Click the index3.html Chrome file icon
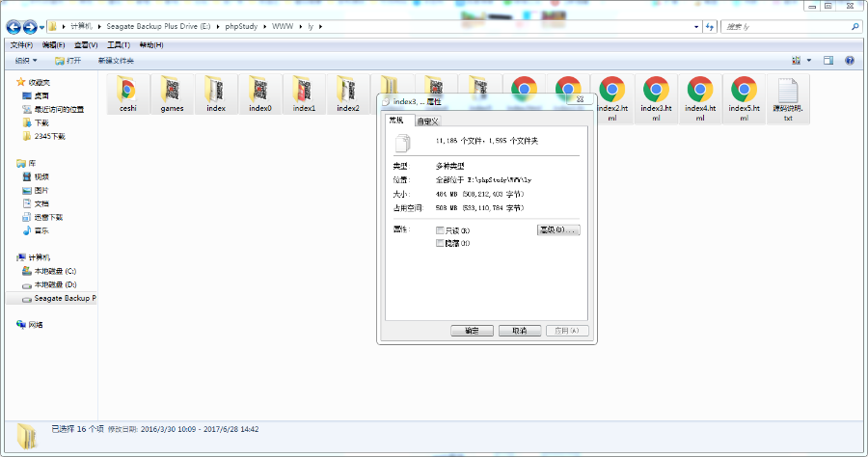This screenshot has width=868, height=457. point(656,90)
